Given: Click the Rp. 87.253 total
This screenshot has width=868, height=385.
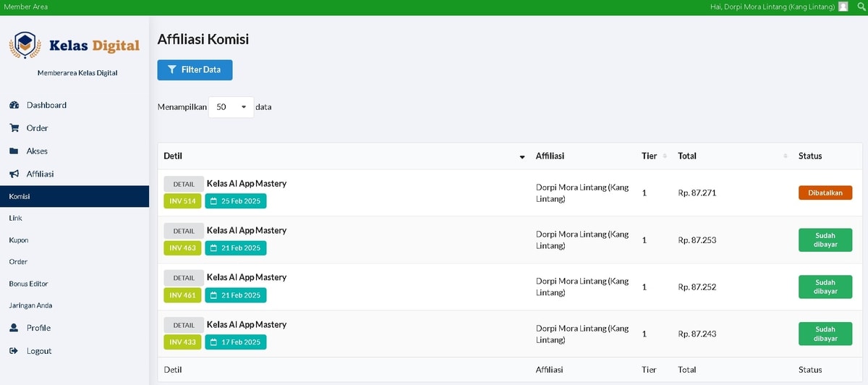Looking at the screenshot, I should 697,240.
